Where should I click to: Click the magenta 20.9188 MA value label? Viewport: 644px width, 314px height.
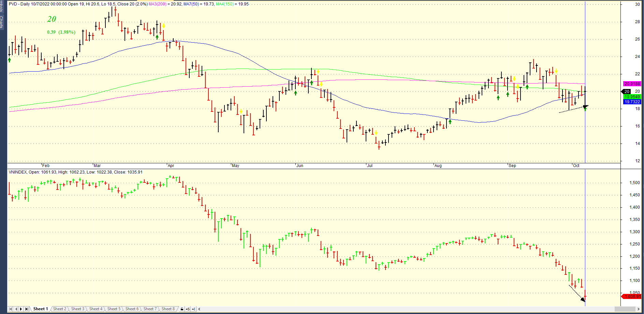[x=632, y=84]
